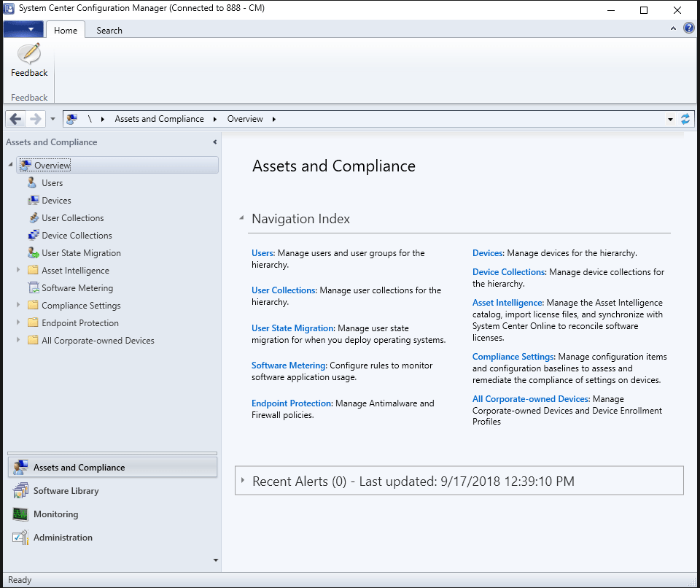
Task: Expand the All Corporate-owned Devices node
Action: 18,340
